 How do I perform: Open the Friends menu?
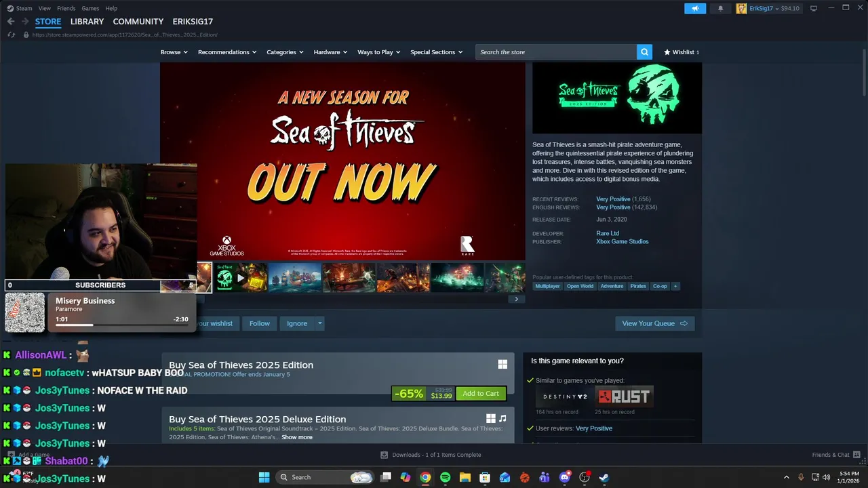(x=66, y=8)
